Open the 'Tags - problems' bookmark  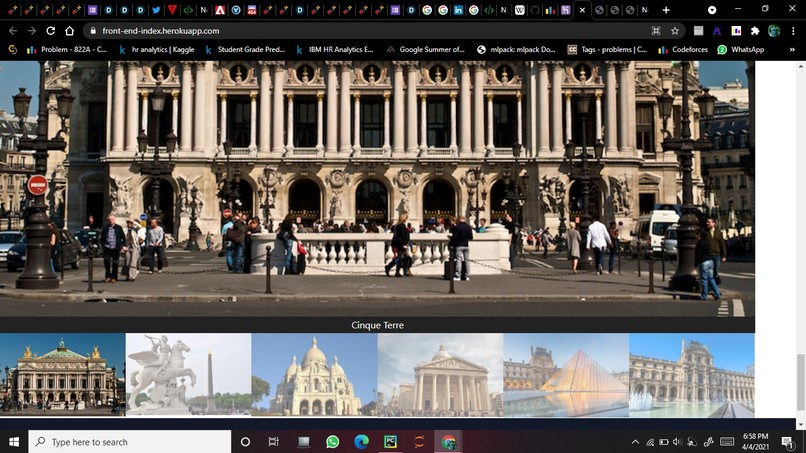tap(608, 50)
